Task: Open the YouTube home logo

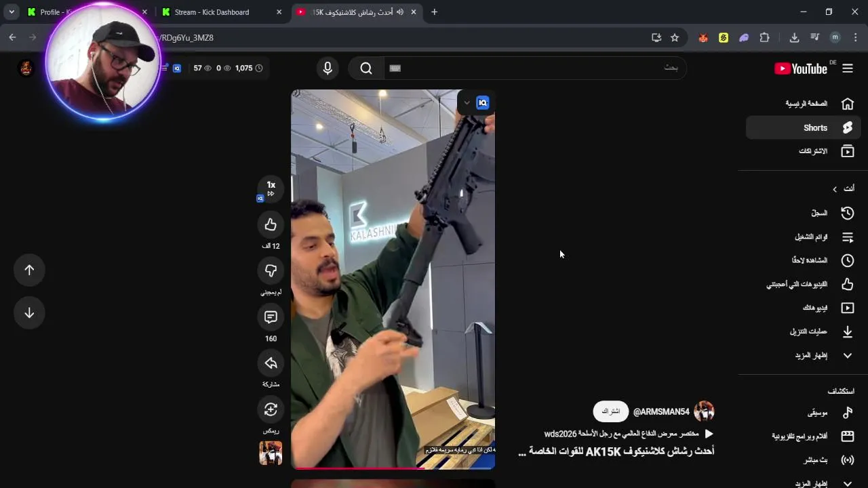Action: pos(801,68)
